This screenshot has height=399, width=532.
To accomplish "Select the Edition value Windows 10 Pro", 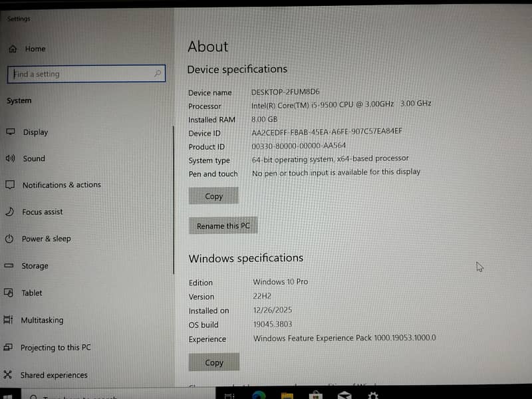I will point(281,281).
